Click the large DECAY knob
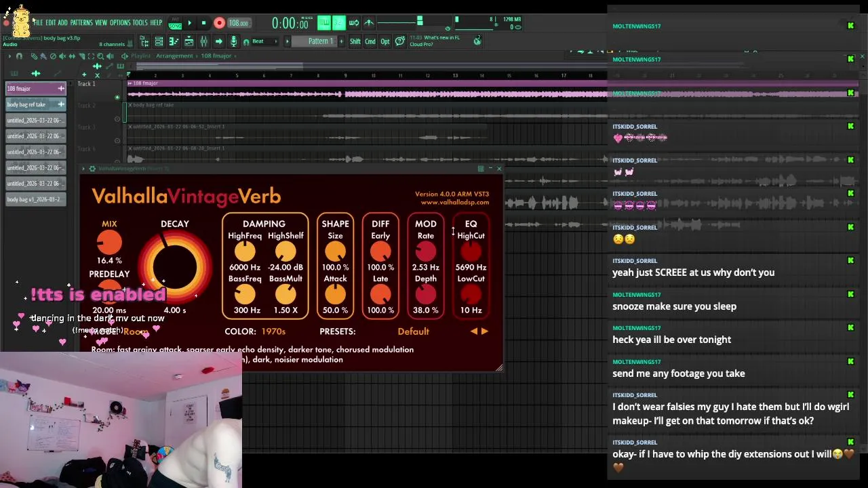Viewport: 868px width, 488px height. pos(175,266)
